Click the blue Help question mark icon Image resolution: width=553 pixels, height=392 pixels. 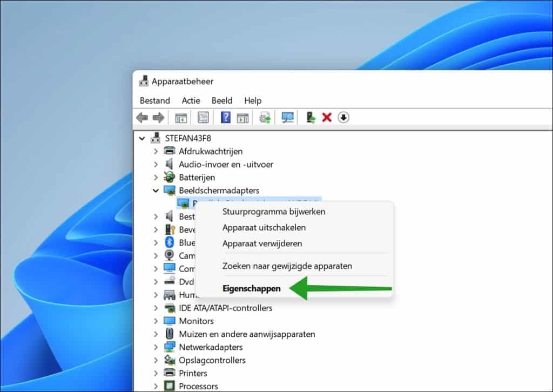[x=226, y=117]
